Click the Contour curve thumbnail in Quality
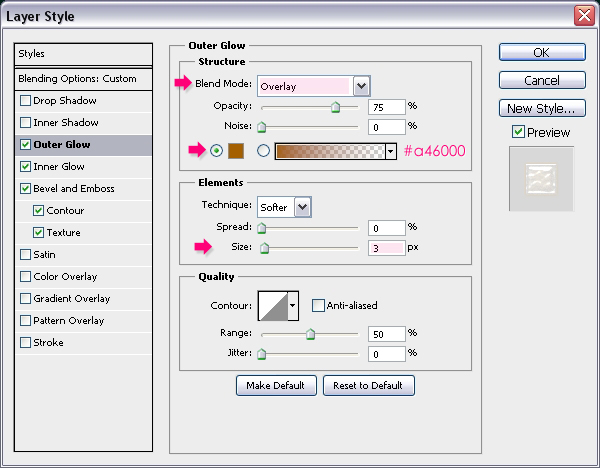Viewport: 600px width, 468px height. point(272,306)
